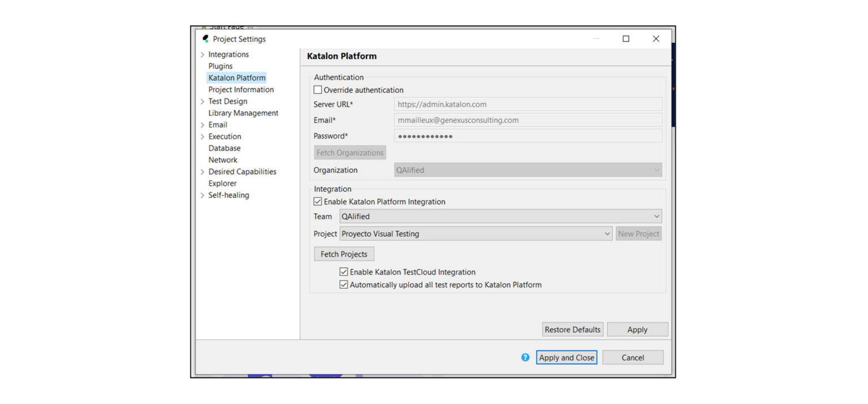
Task: Click Restore Defaults
Action: [572, 329]
